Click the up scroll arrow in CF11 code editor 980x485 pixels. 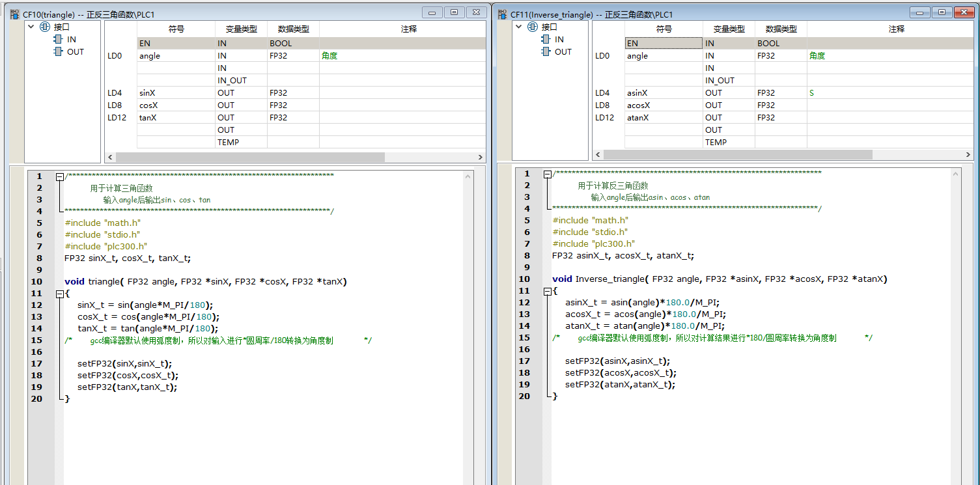tap(956, 174)
